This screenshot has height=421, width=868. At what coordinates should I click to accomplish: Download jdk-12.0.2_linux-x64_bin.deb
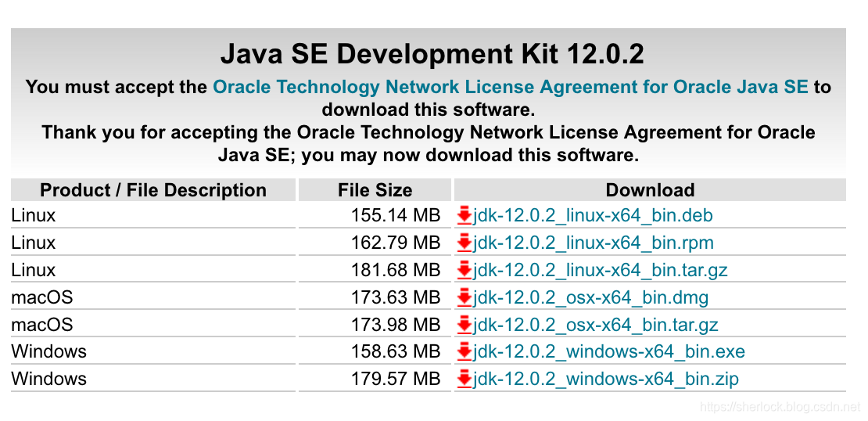593,215
